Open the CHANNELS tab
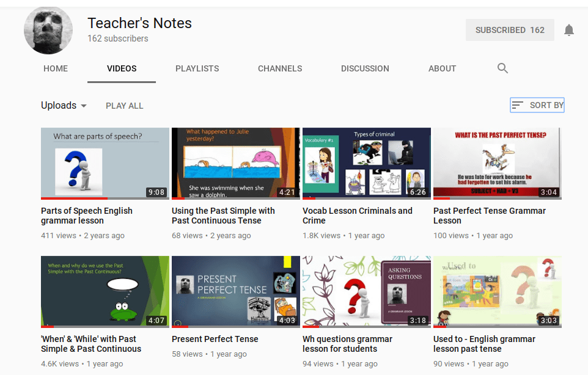This screenshot has width=588, height=375. tap(279, 68)
